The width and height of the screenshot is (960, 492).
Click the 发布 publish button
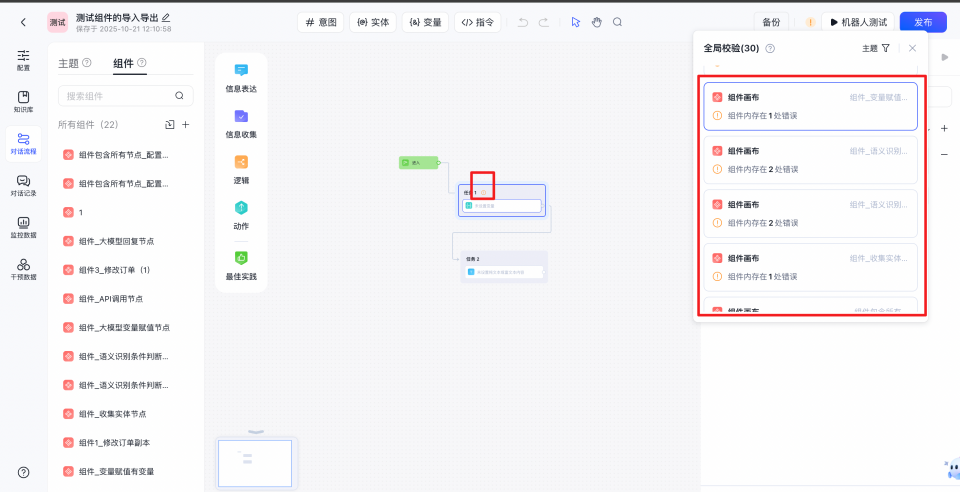(922, 22)
